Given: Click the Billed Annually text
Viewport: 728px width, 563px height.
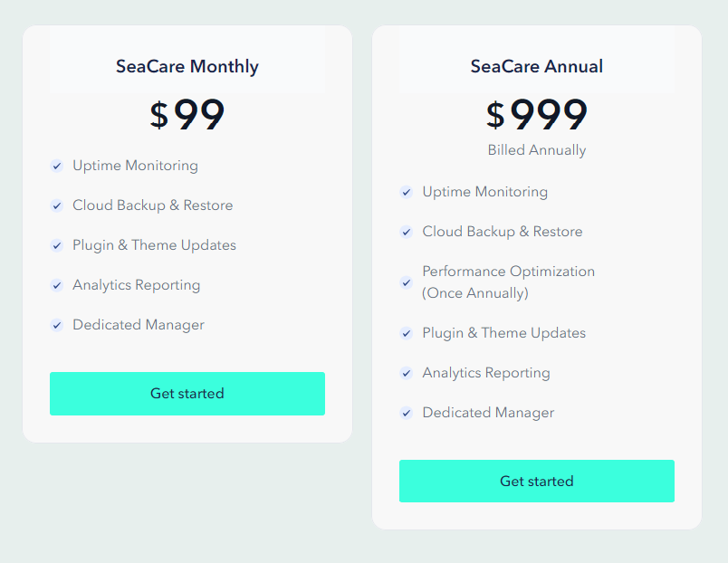Looking at the screenshot, I should [537, 150].
